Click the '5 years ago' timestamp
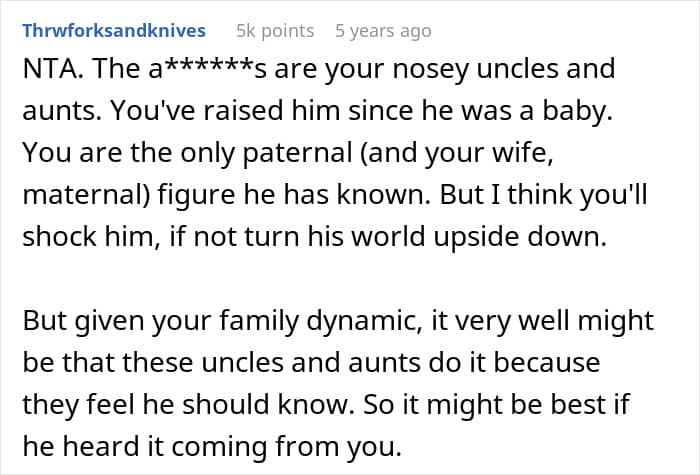700x475 pixels. (x=383, y=31)
